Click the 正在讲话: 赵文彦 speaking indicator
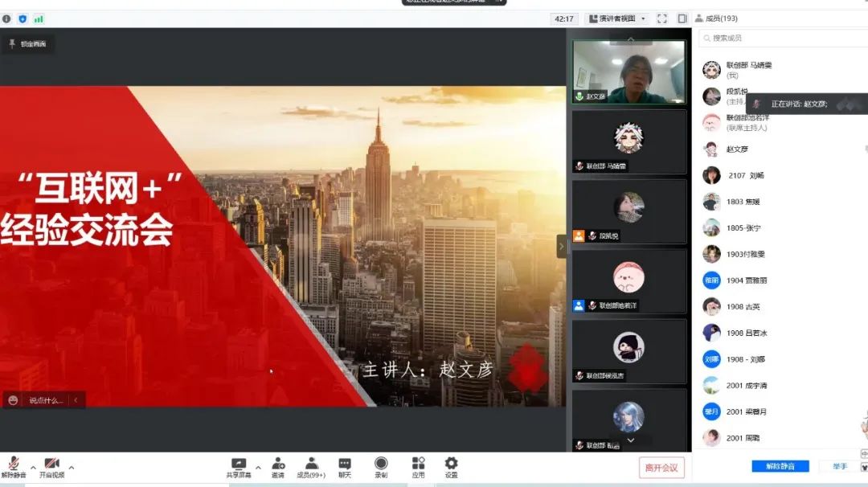 [x=807, y=104]
